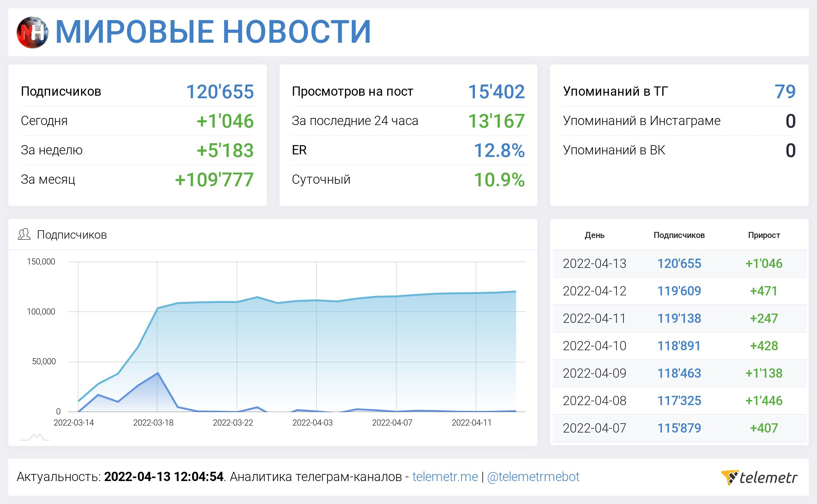Click the Подписчиков chart panel title
Viewport: 817px width, 504px height.
72,235
